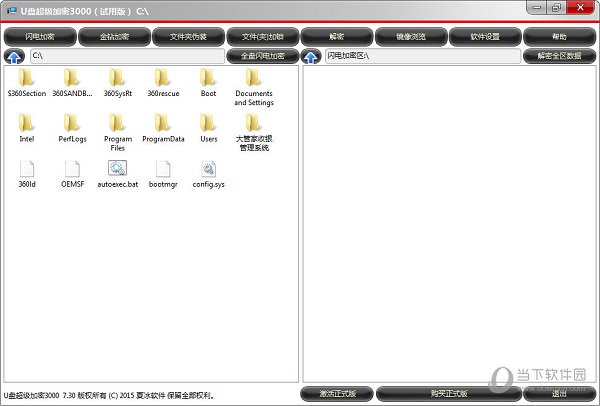Select the 大管家收银管理系统 folder
This screenshot has width=600, height=406.
254,124
